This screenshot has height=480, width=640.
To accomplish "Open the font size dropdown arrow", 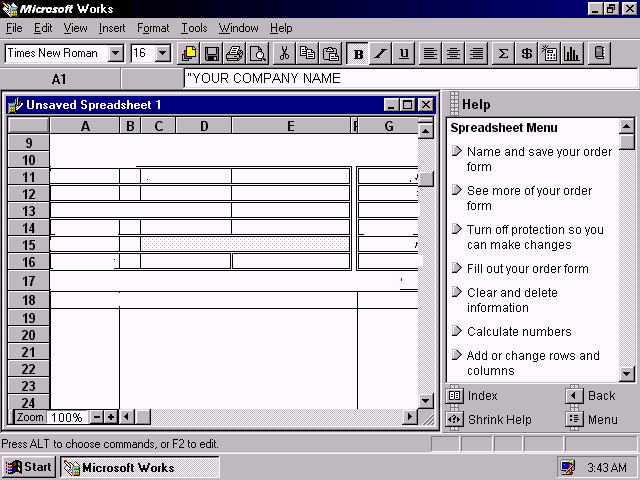I will [x=162, y=53].
